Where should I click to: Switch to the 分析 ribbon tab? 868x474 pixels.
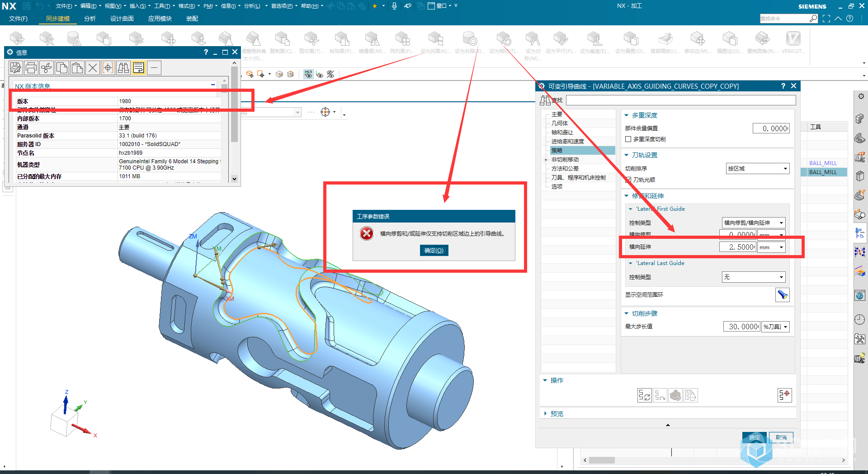(90, 19)
